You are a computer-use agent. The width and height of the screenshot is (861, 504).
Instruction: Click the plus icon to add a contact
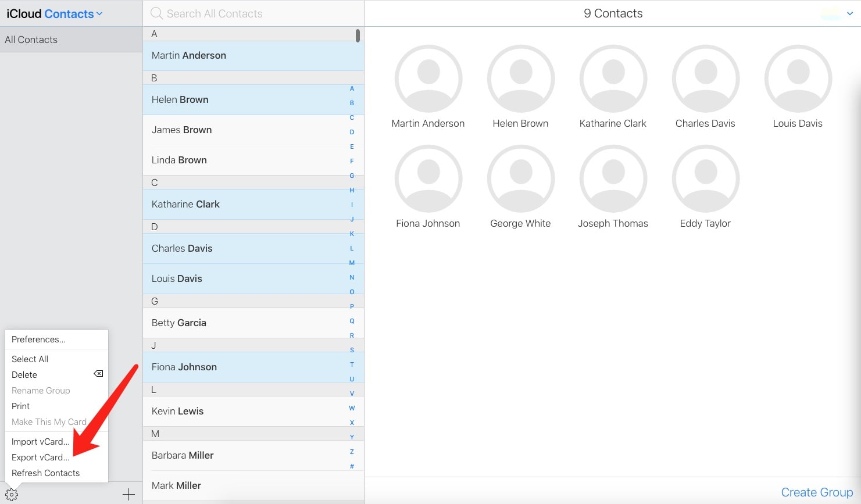tap(127, 494)
